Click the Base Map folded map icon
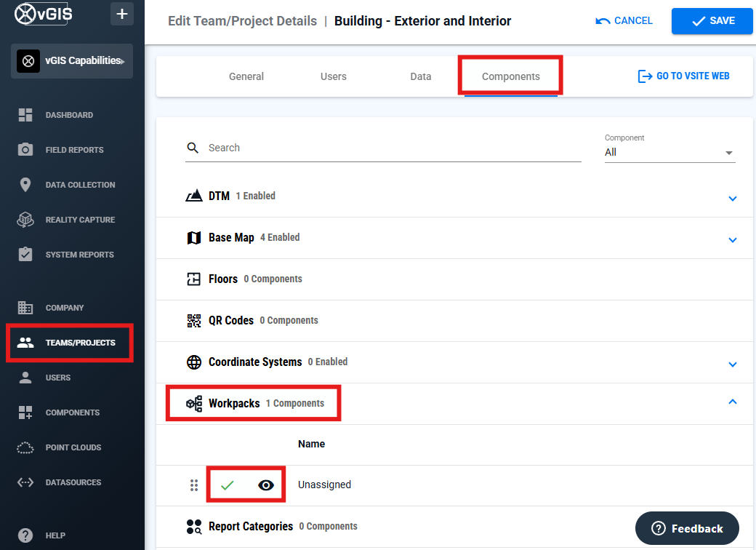This screenshot has height=550, width=756. click(x=194, y=238)
